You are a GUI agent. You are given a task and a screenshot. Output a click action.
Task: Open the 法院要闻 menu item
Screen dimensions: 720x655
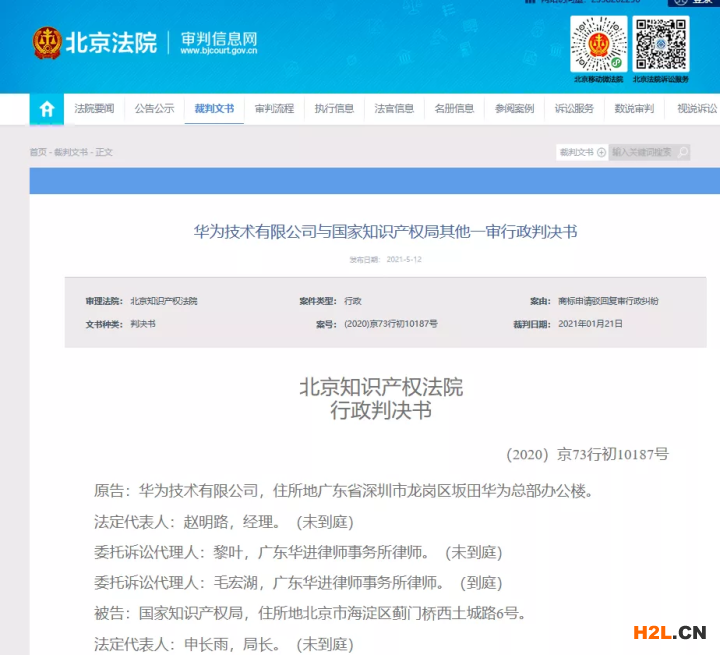94,109
